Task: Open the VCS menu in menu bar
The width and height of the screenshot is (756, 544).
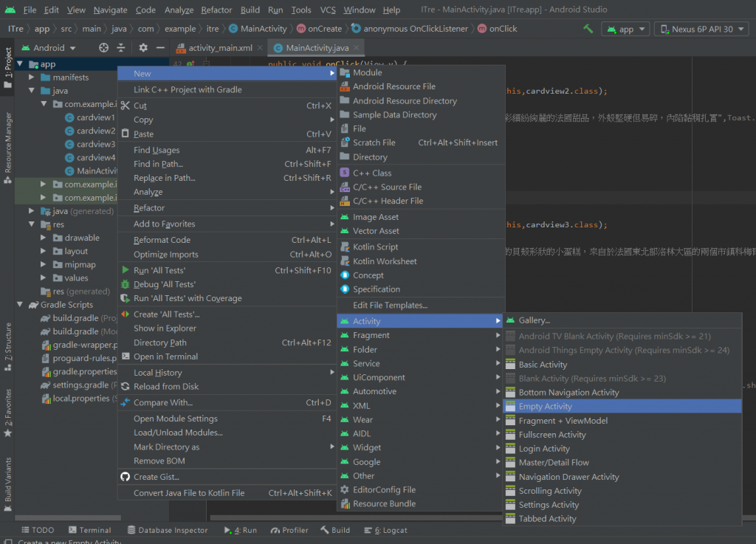Action: 328,10
